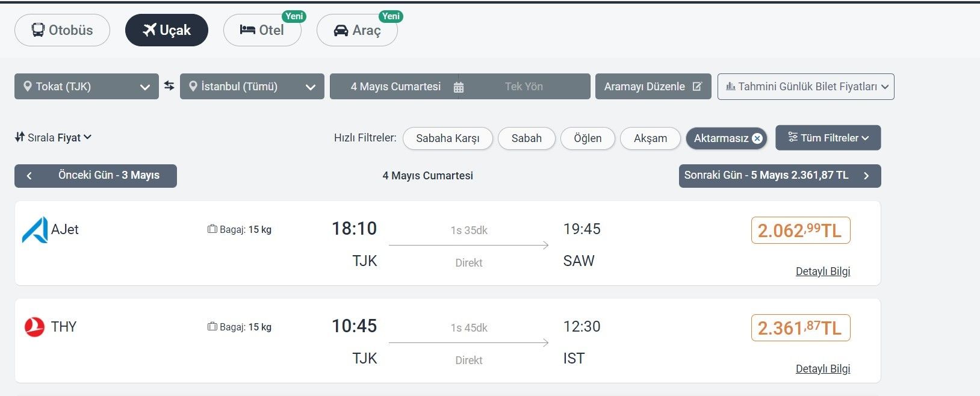Apply the Akşam quick filter

[650, 138]
